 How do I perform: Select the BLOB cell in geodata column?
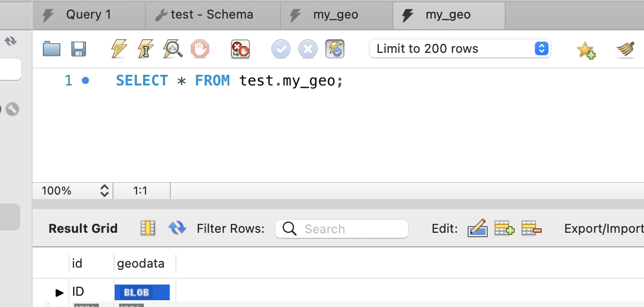(142, 292)
